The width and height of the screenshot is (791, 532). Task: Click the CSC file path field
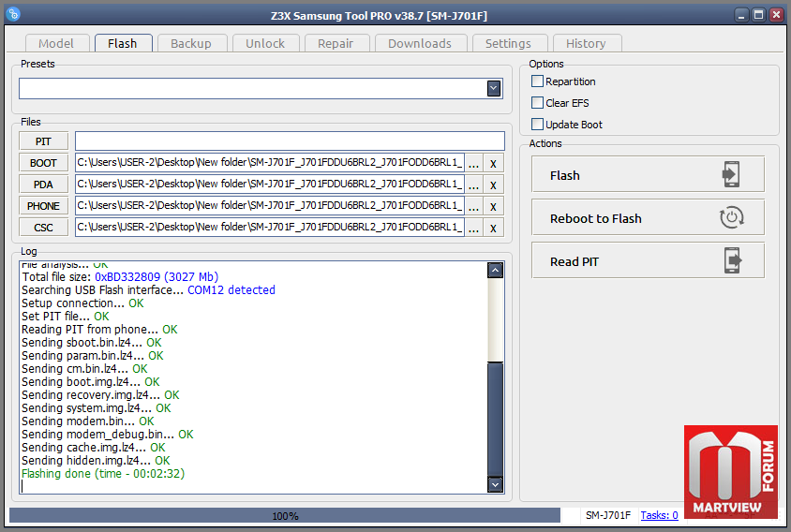tap(270, 228)
